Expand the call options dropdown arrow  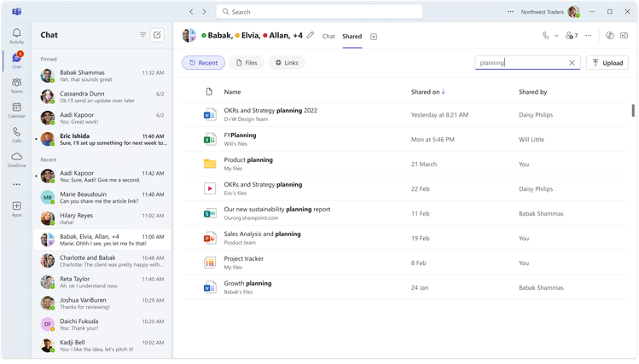pos(556,36)
